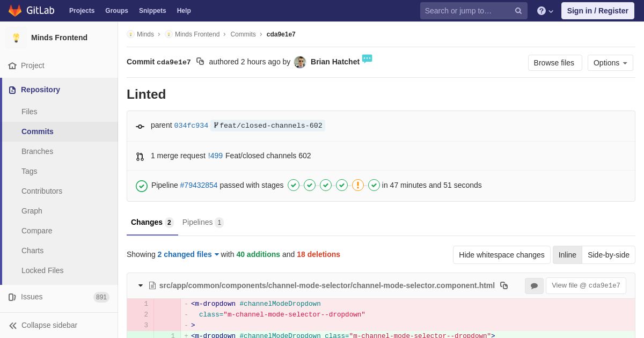Viewport: 644px width, 338px height.
Task: Click Brian Hatchet's avatar
Action: [x=300, y=62]
